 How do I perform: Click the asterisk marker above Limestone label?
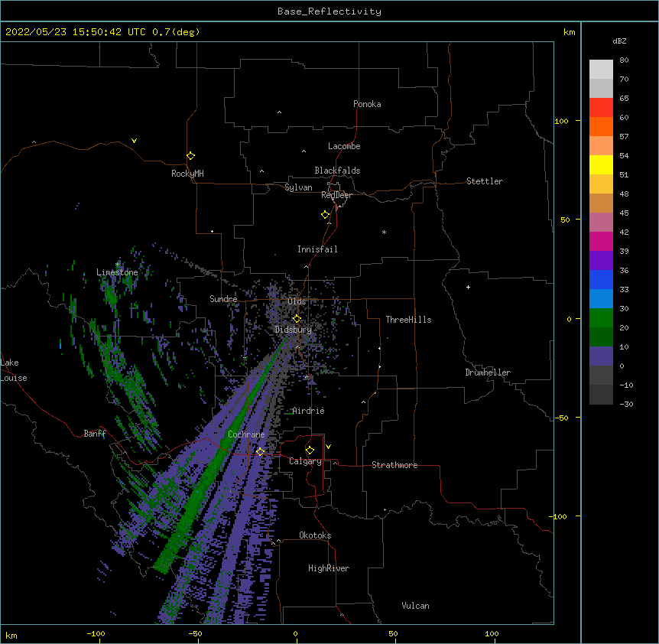click(x=118, y=265)
